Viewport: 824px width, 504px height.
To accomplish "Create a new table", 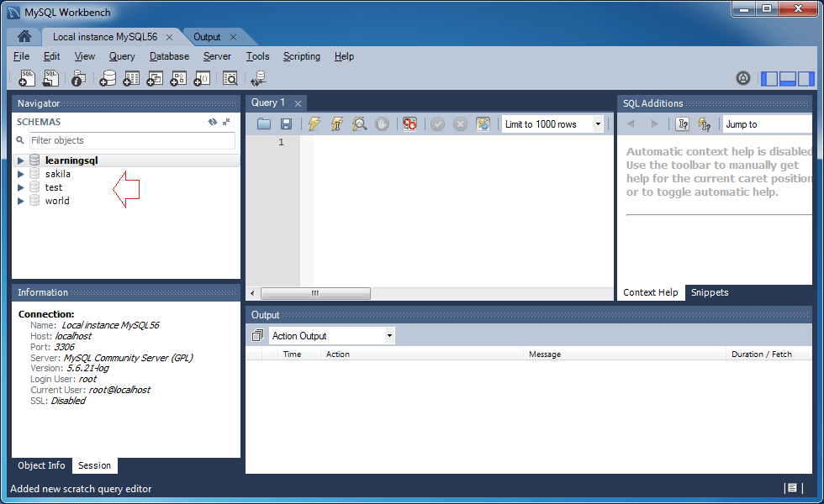I will click(x=131, y=78).
